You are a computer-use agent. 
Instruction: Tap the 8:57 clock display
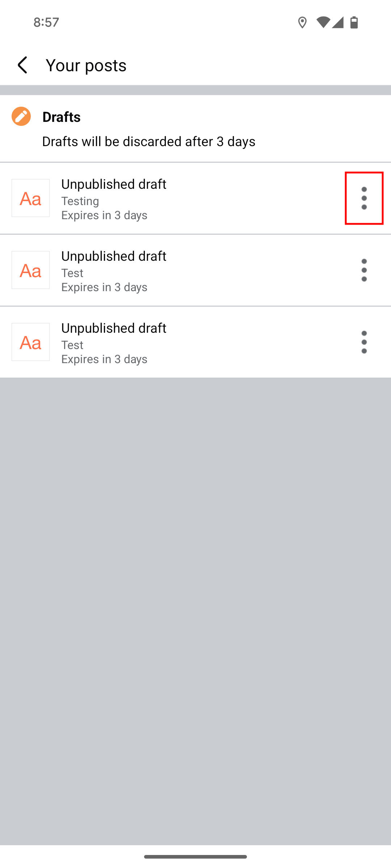46,22
